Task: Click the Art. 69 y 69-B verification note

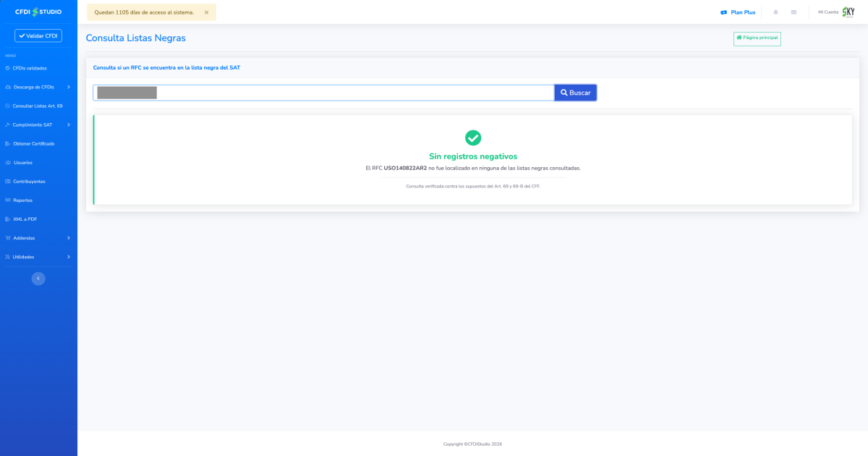Action: pos(473,186)
